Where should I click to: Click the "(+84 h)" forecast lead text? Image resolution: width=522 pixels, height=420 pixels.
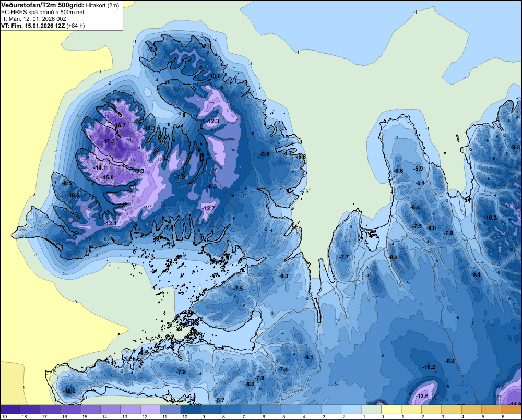tap(76, 26)
